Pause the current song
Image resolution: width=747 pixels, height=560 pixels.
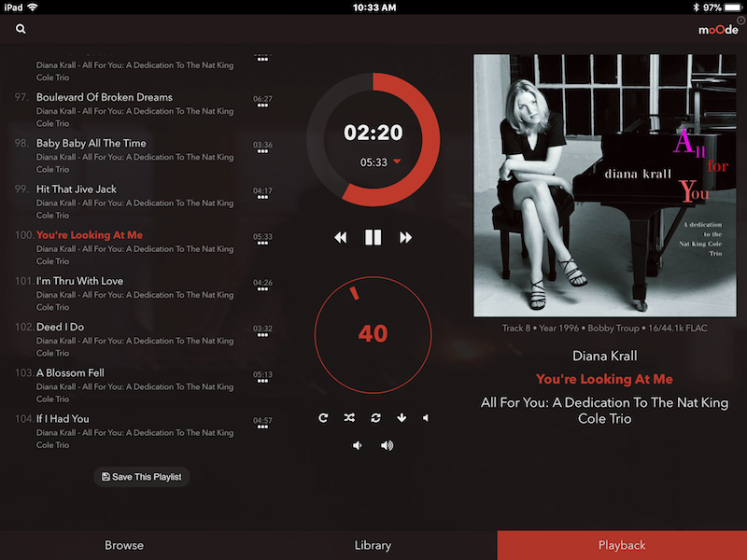pyautogui.click(x=373, y=237)
